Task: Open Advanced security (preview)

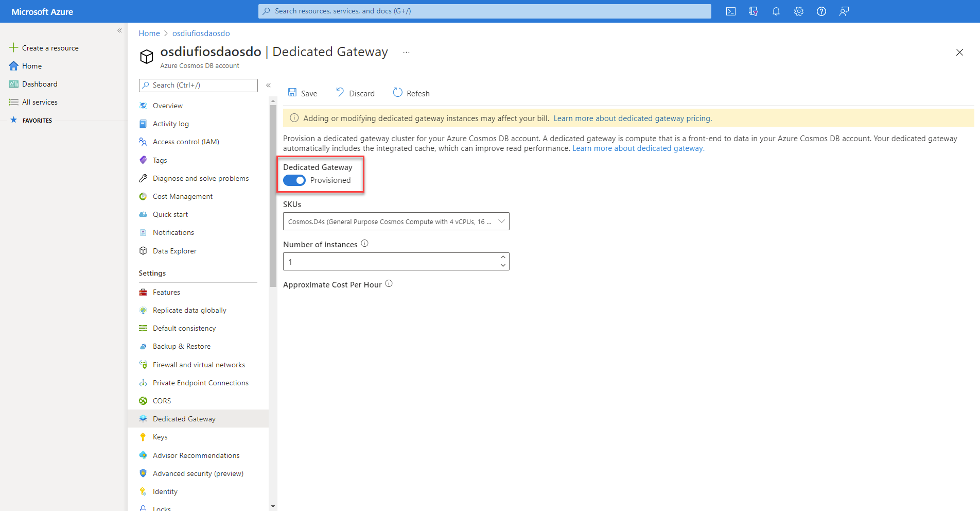Action: [x=198, y=473]
